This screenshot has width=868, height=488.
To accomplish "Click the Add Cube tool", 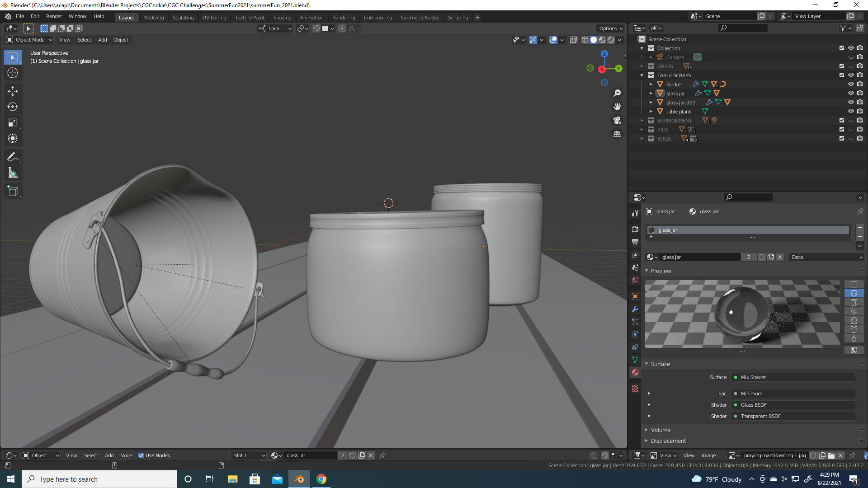I will pyautogui.click(x=13, y=191).
